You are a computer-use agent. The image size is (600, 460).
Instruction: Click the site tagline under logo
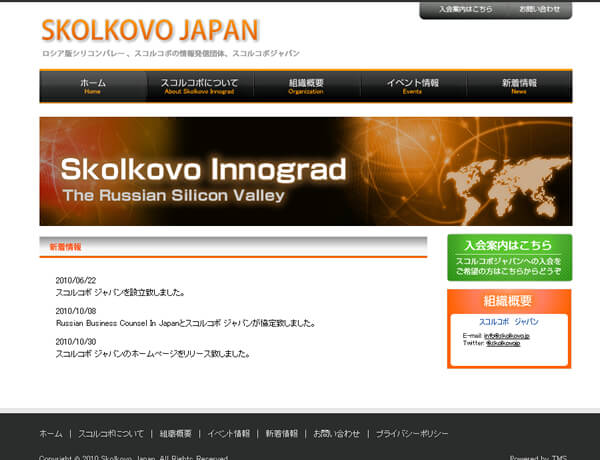click(x=171, y=53)
